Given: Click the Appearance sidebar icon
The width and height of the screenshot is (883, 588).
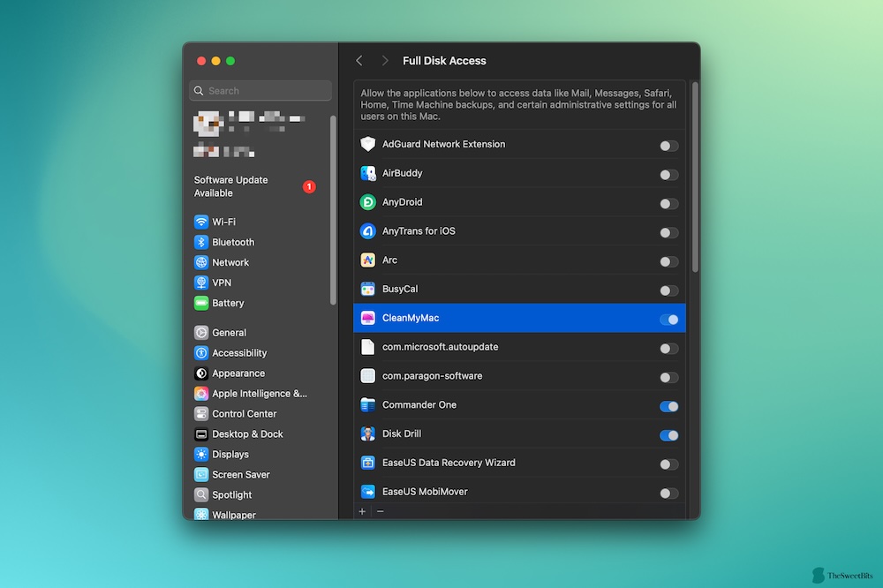Looking at the screenshot, I should [x=201, y=373].
